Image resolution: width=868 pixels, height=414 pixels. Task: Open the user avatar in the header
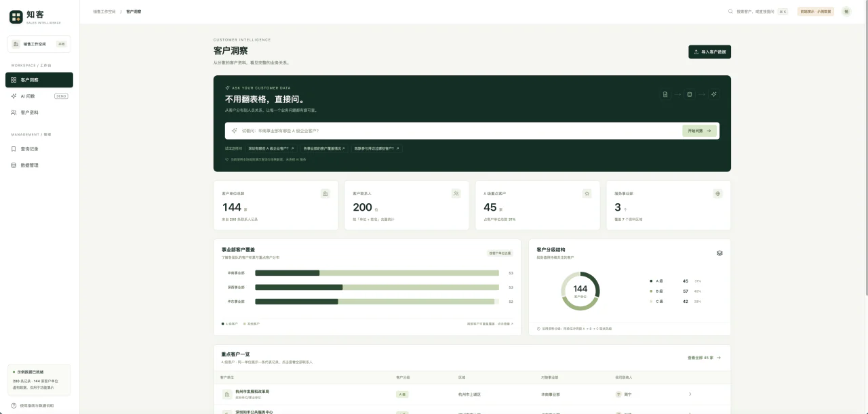(846, 12)
